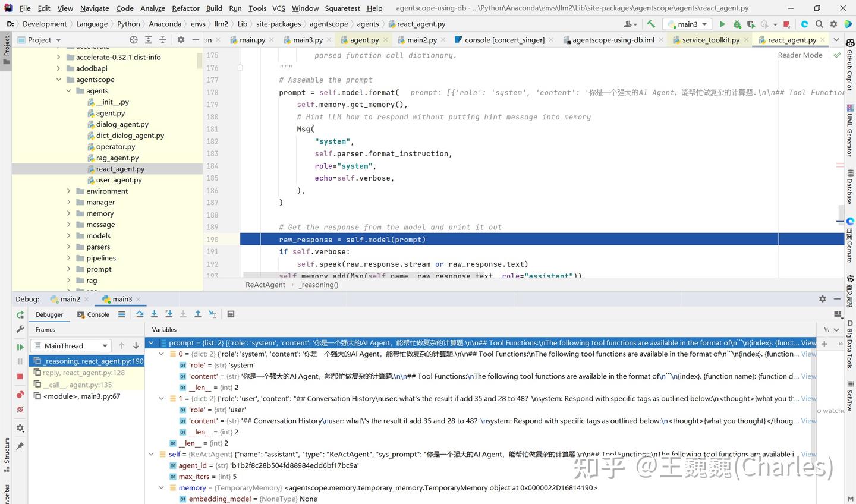Select the reply, react_agent.py:128 frame
This screenshot has width=856, height=504.
pyautogui.click(x=84, y=373)
